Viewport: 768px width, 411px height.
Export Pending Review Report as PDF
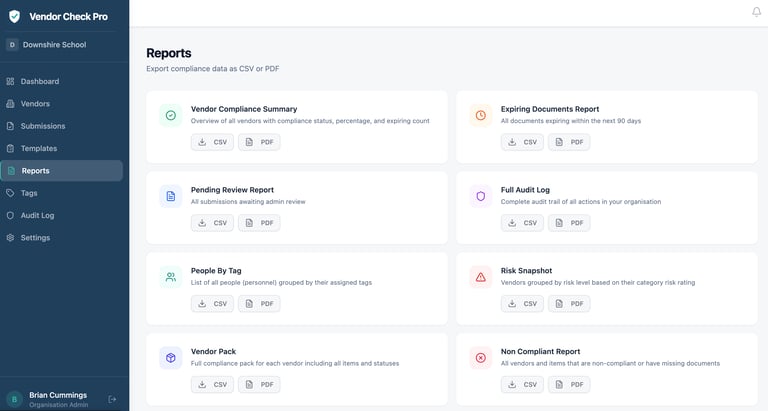point(259,223)
